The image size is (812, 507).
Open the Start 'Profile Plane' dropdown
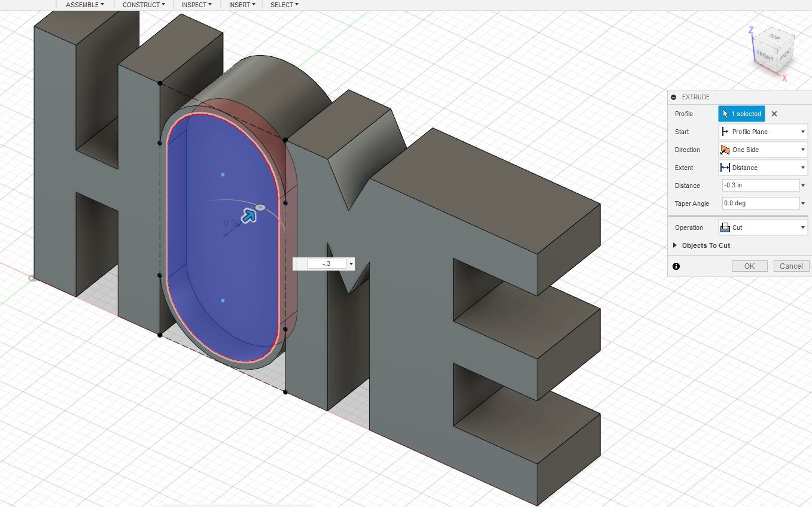tap(763, 132)
